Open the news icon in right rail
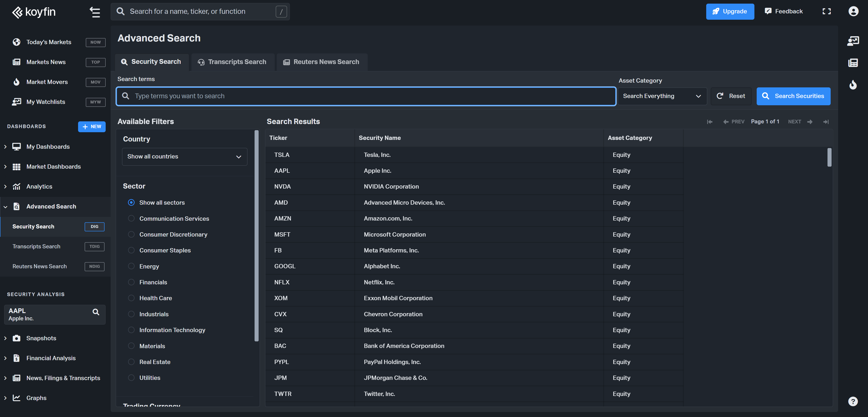Viewport: 868px width, 417px height. coord(853,63)
